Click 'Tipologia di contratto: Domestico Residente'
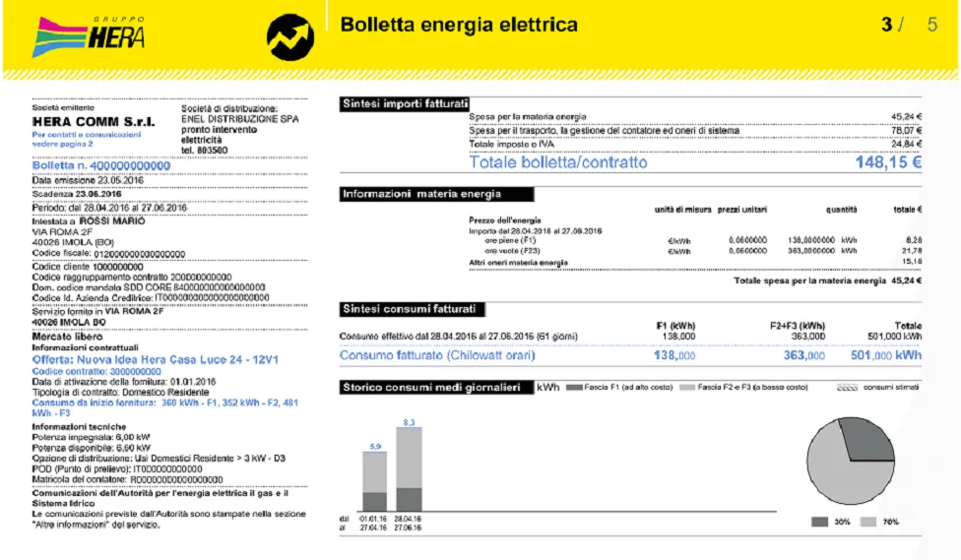Image resolution: width=961 pixels, height=560 pixels. tap(120, 392)
